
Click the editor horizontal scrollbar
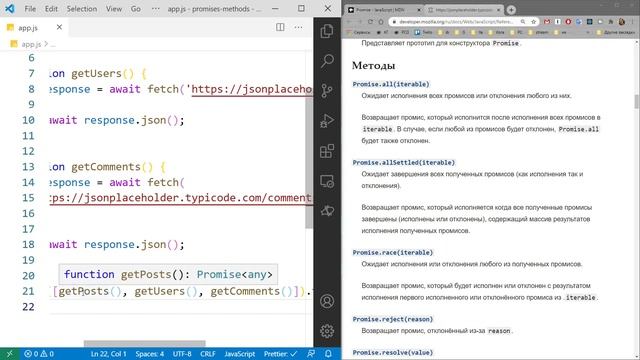point(144,343)
